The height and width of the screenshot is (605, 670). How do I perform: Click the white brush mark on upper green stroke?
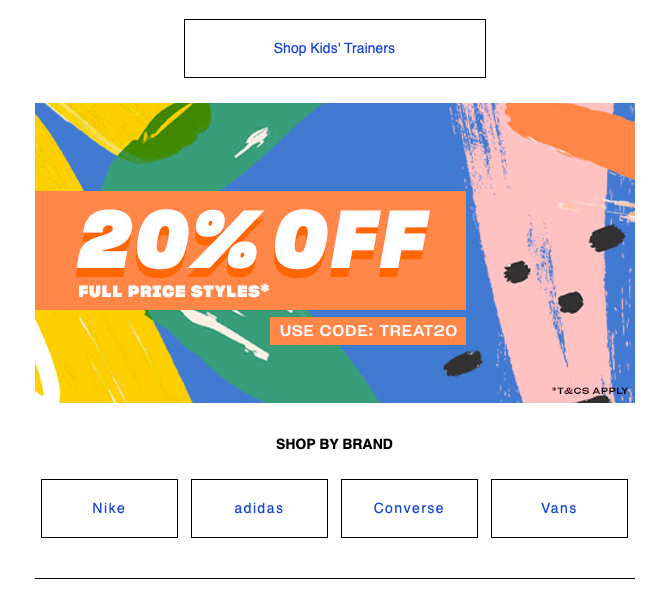click(253, 141)
